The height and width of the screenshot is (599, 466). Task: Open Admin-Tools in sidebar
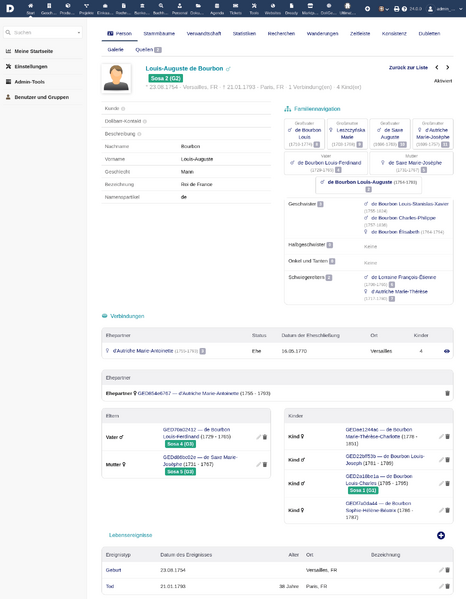point(29,82)
